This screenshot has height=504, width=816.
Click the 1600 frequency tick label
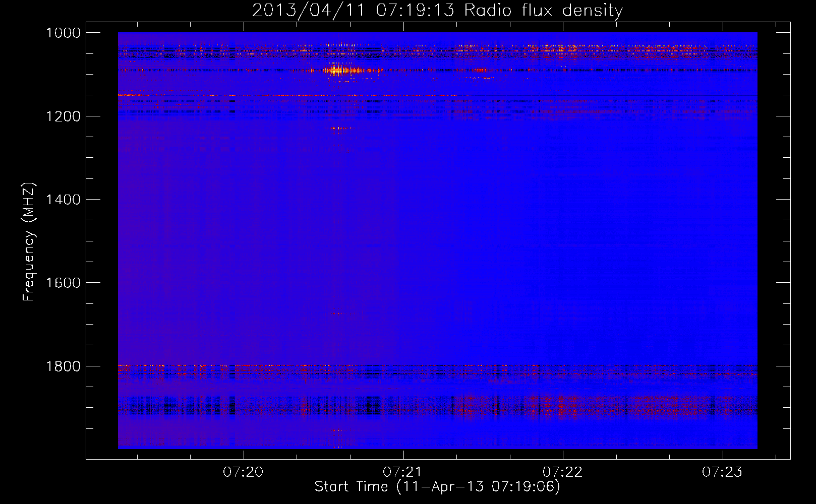tap(63, 283)
